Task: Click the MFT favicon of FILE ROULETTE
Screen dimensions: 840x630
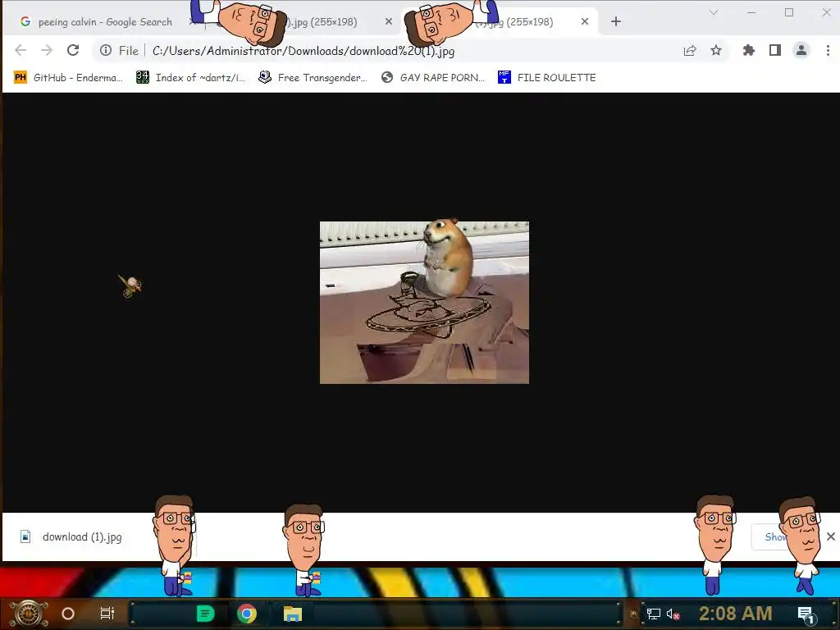Action: 504,78
